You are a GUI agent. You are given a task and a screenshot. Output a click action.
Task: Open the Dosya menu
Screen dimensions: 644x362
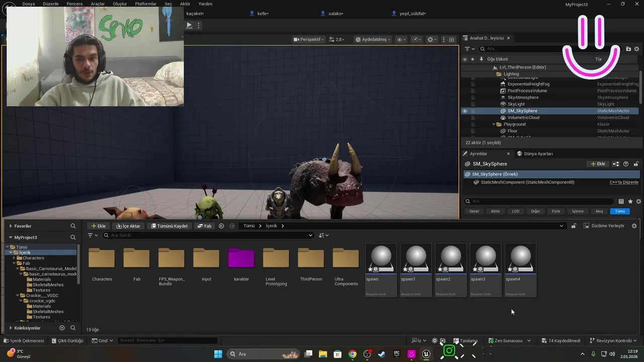point(29,4)
